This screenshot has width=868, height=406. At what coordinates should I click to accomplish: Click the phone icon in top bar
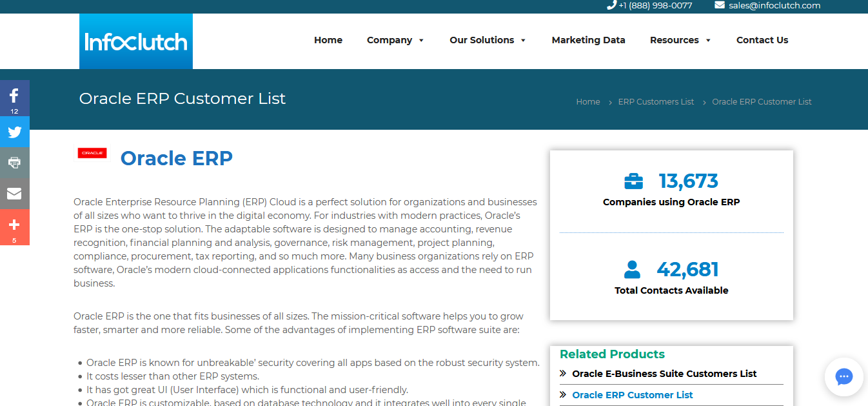[611, 5]
